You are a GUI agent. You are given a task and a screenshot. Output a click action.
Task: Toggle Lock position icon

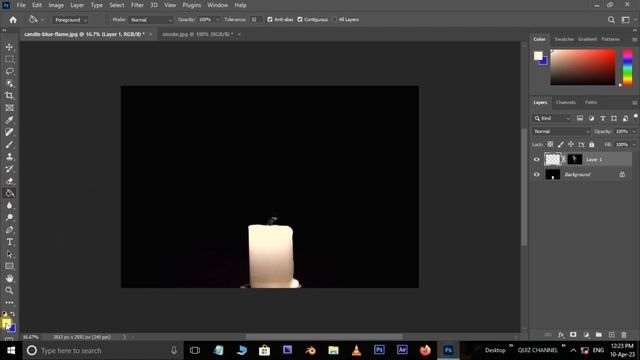pos(571,144)
